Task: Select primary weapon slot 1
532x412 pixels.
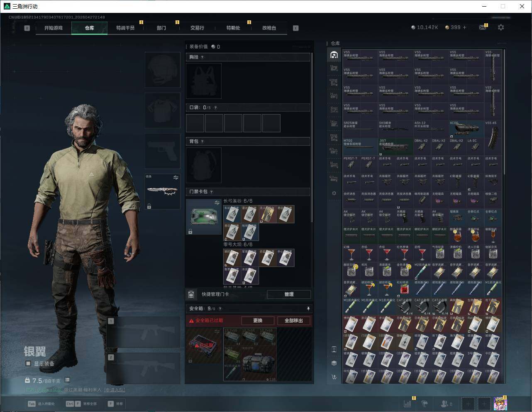Action: (144, 333)
